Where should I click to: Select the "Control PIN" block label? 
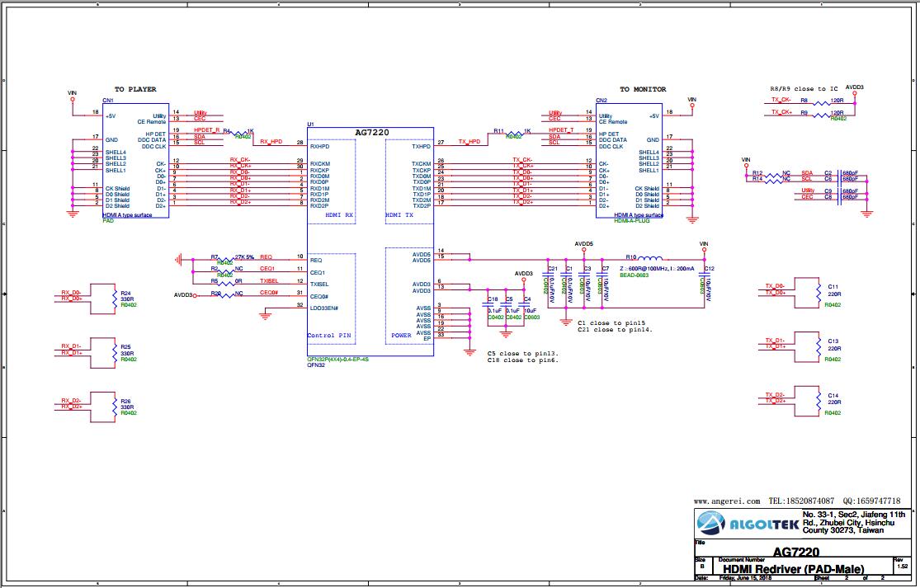pos(329,336)
